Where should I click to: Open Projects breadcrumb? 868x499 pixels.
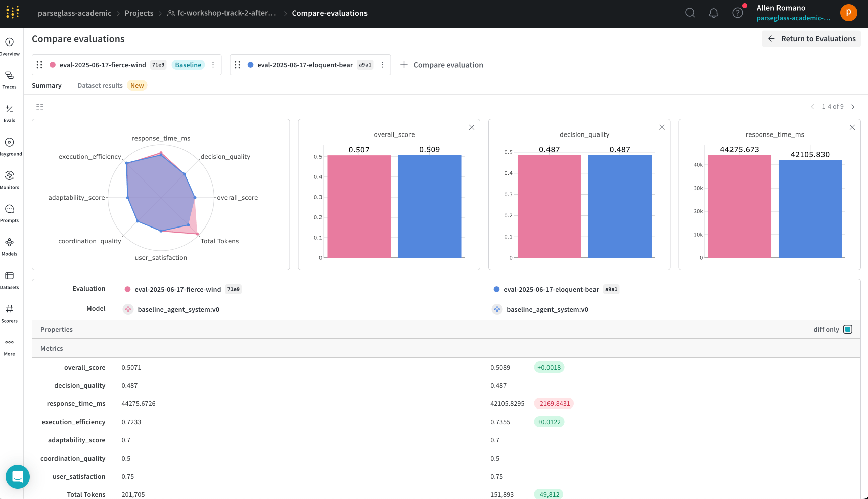tap(139, 13)
